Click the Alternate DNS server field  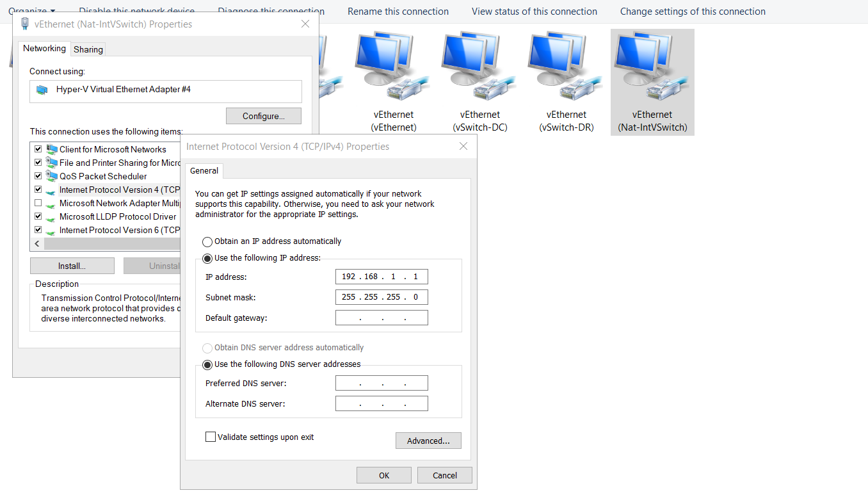pyautogui.click(x=382, y=403)
